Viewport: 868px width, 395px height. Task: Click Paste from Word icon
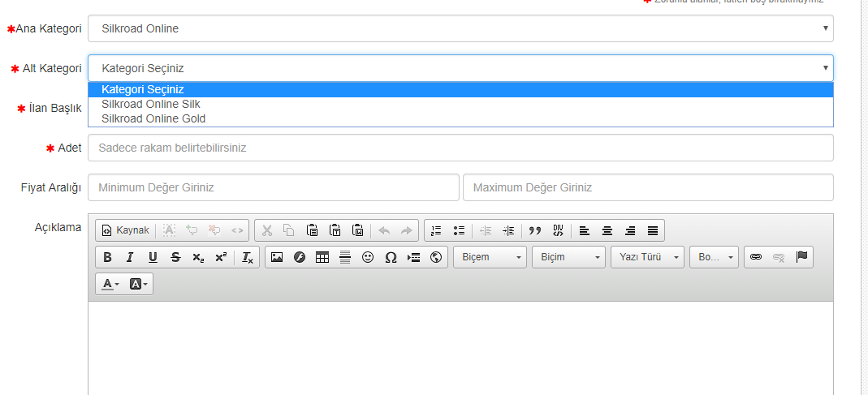[x=357, y=230]
